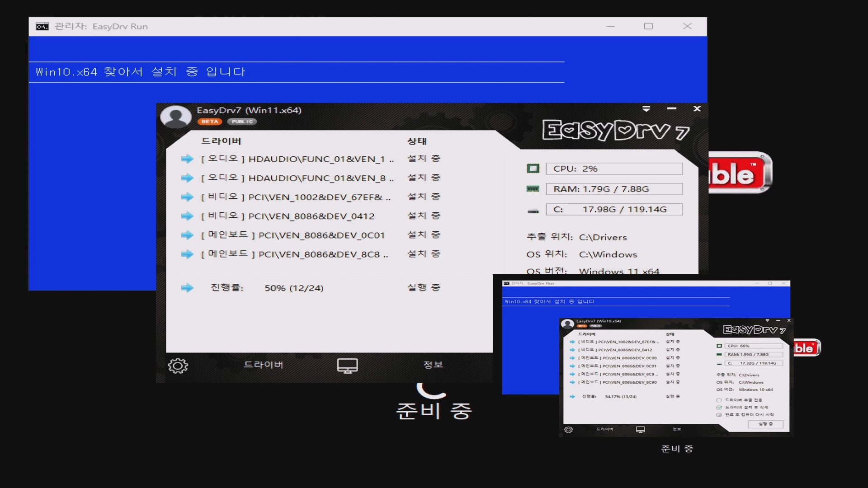The height and width of the screenshot is (488, 868).
Task: Click the monitor icon in large Win11.x64 window
Action: pos(347,366)
